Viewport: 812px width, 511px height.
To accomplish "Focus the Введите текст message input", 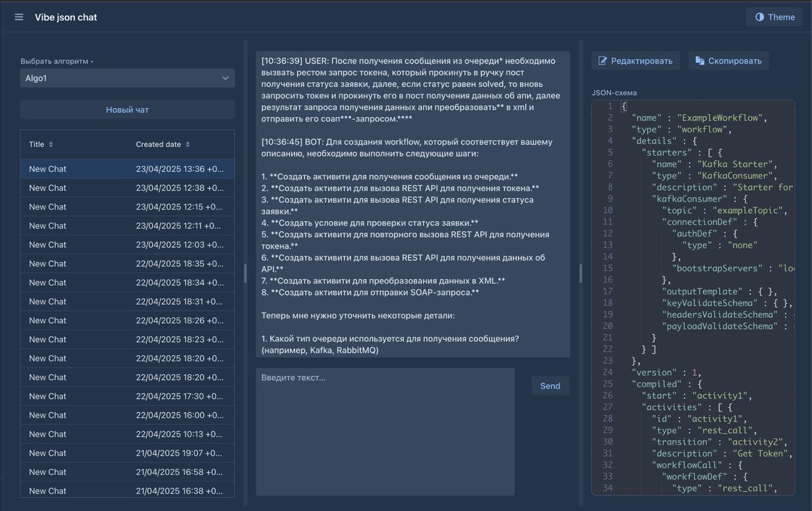I will [385, 431].
